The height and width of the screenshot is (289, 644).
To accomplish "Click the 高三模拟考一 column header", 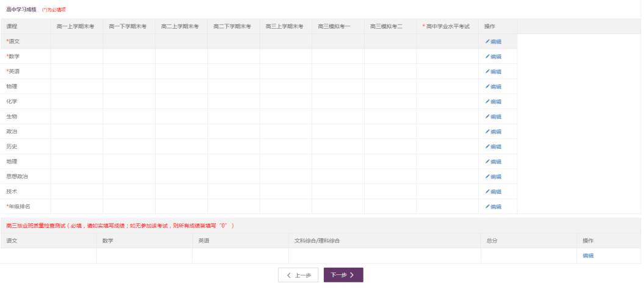I will pyautogui.click(x=338, y=26).
